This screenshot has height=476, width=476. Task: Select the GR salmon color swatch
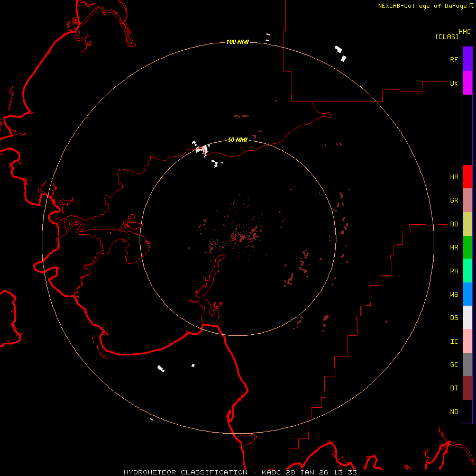[x=467, y=200]
